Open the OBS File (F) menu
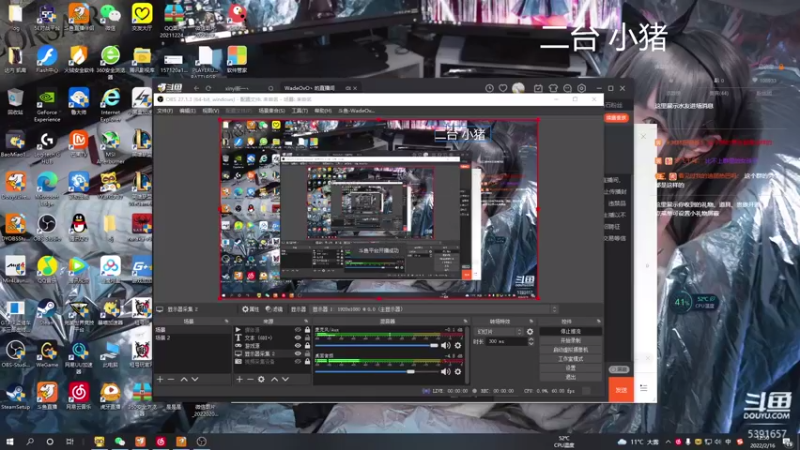 (x=165, y=111)
